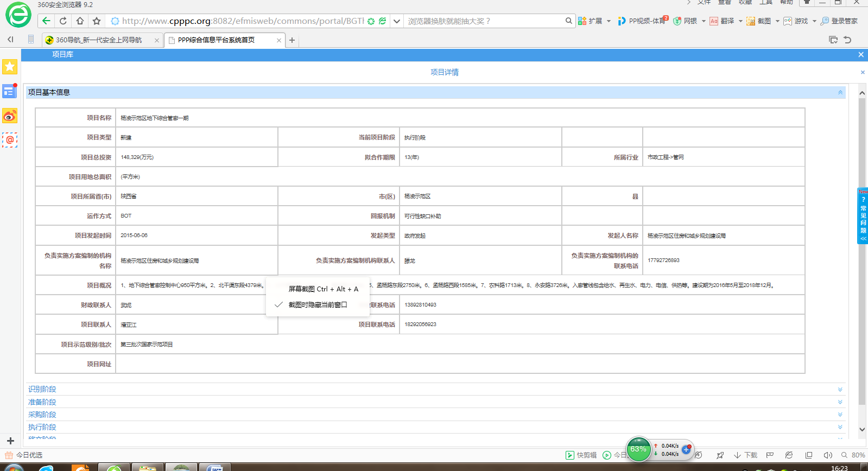This screenshot has height=471, width=868.
Task: Expand the 游戏 dropdown arrow
Action: [814, 21]
